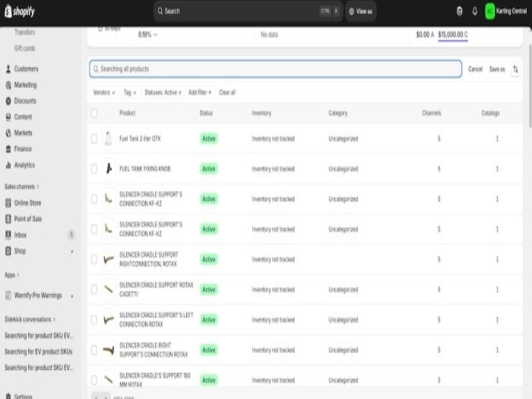Viewport: 532px width, 399px height.
Task: Remove the Statuses: Active filter
Action: click(180, 93)
